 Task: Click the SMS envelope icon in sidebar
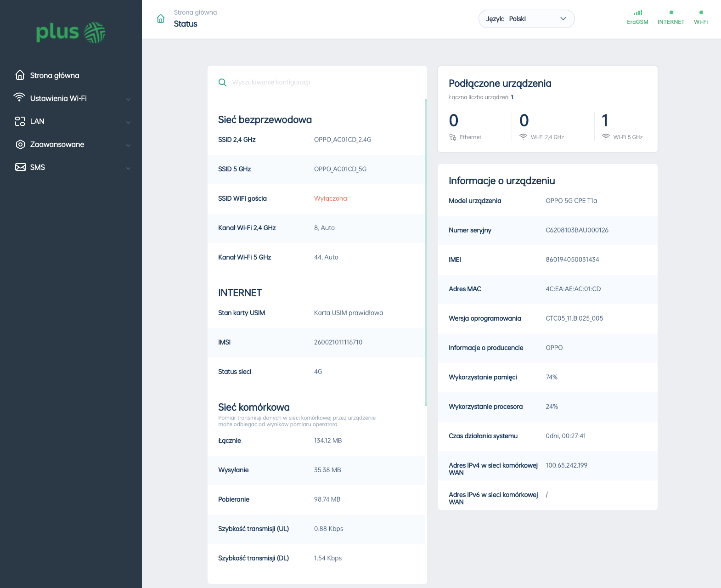20,167
